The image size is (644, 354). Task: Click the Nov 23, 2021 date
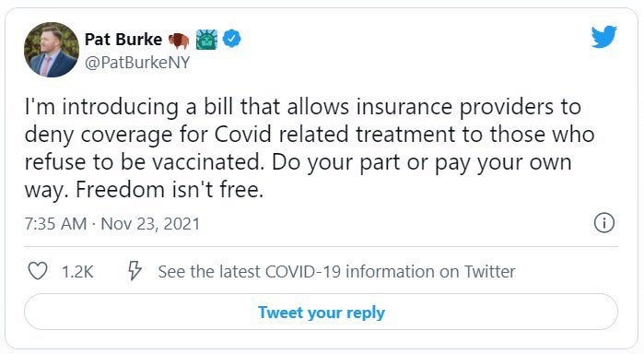(x=150, y=224)
